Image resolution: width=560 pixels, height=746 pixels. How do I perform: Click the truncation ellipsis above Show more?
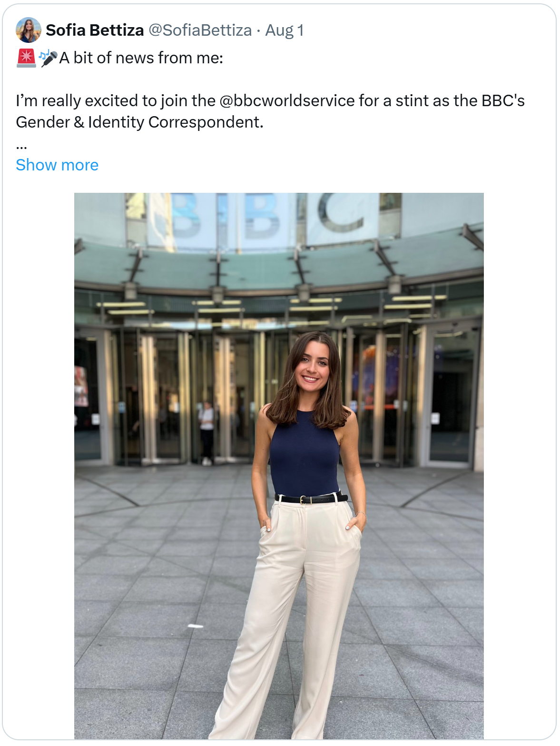pyautogui.click(x=21, y=145)
